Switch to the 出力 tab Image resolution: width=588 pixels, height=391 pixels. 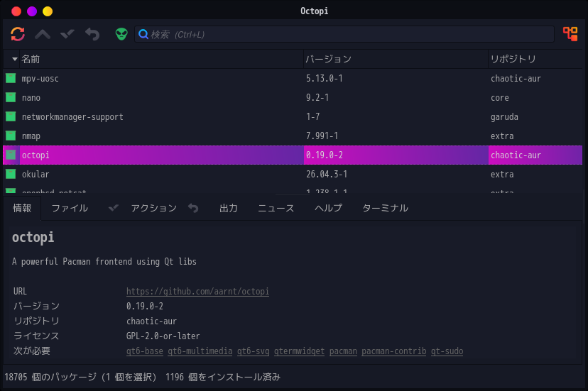coord(229,208)
